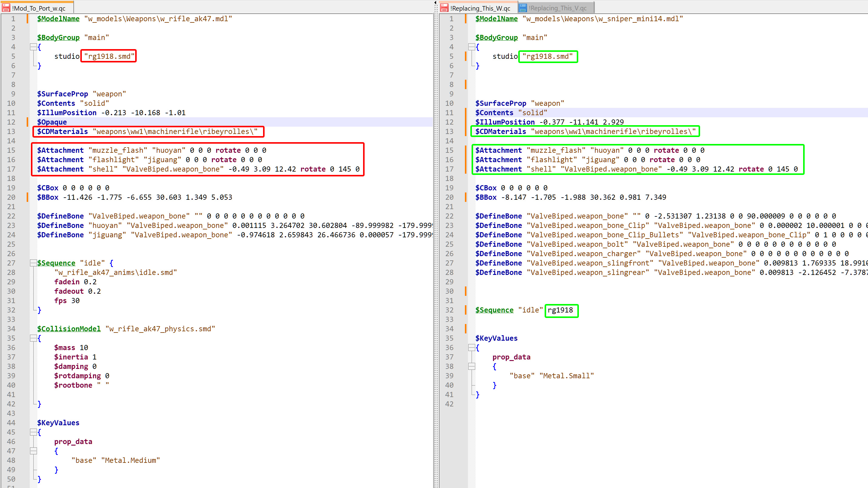Switch to the !Replacing_This_V.qc tab
868x488 pixels.
pos(557,8)
